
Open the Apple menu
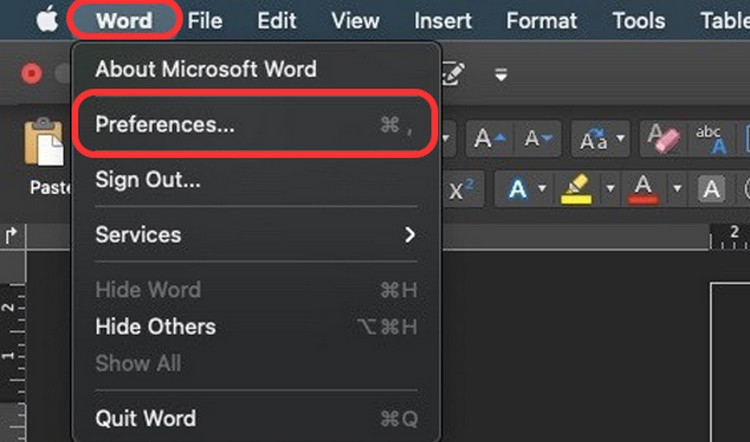47,21
